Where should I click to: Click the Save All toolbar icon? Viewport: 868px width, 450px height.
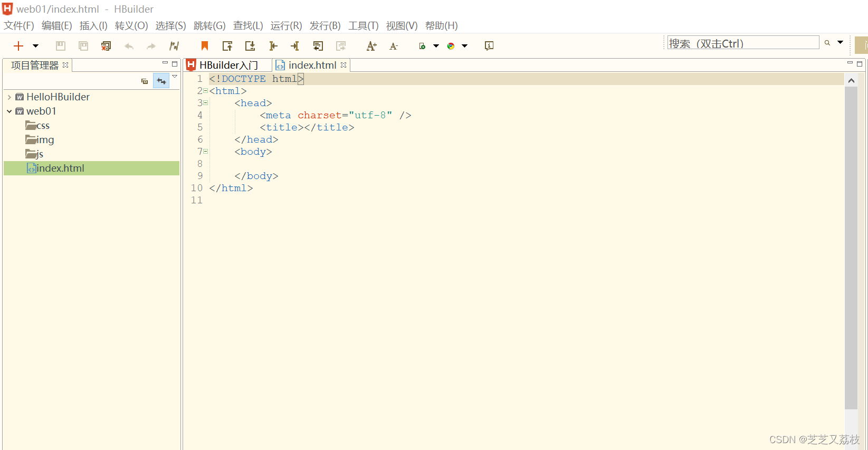[x=83, y=46]
